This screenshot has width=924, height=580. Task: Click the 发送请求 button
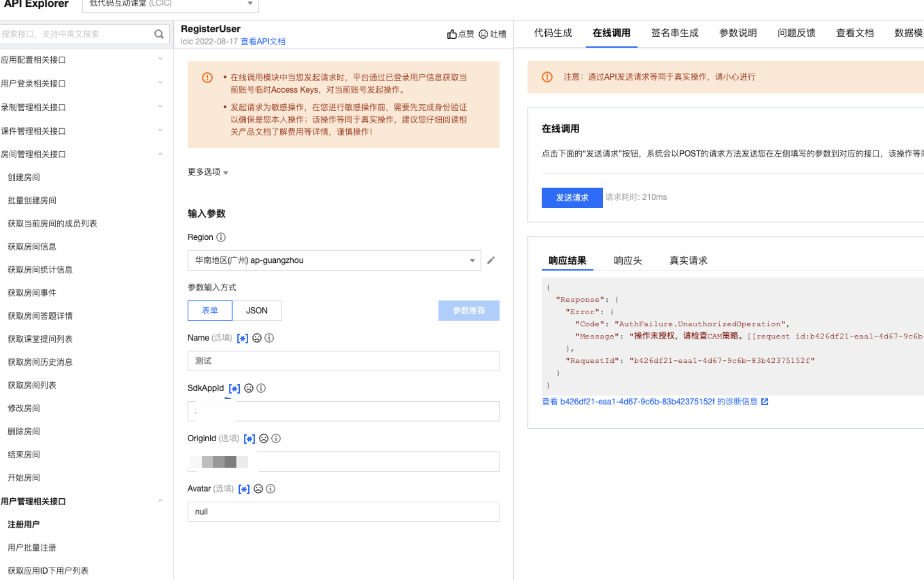pyautogui.click(x=572, y=197)
